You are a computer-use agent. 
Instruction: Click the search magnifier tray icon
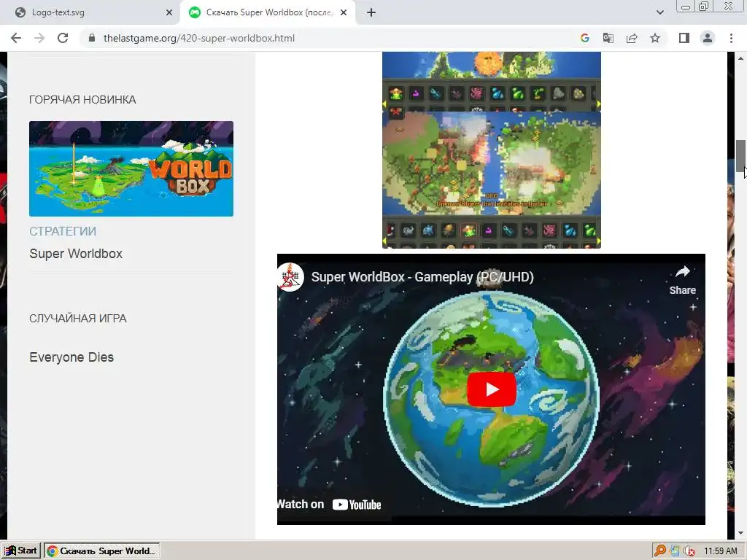[659, 551]
